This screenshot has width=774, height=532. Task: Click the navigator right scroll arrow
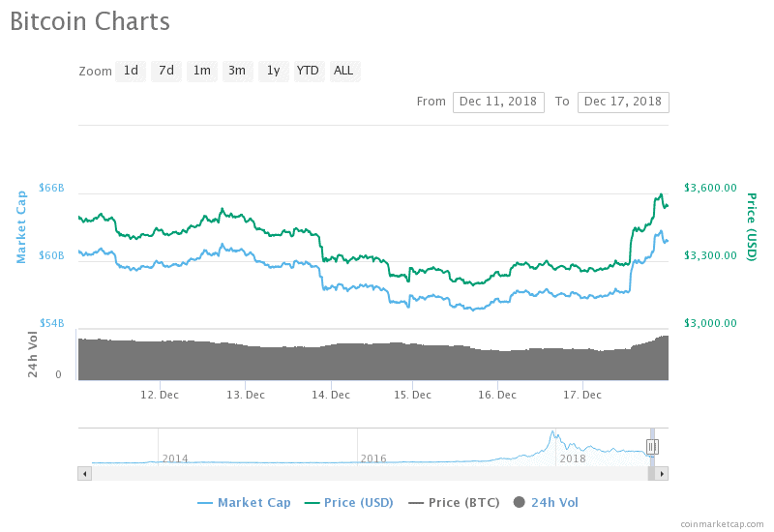pos(662,474)
